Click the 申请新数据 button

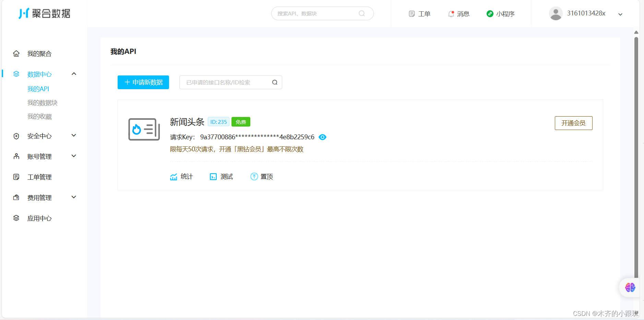(x=143, y=82)
